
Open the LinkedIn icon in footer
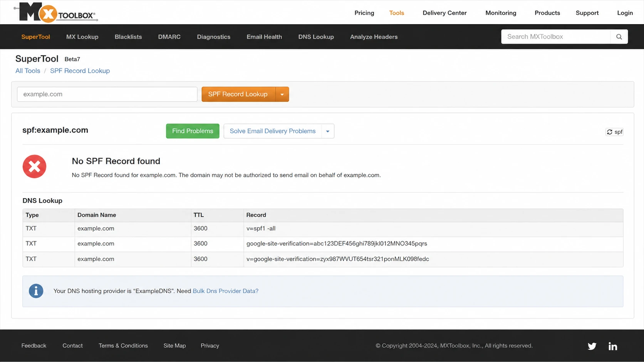coord(613,346)
